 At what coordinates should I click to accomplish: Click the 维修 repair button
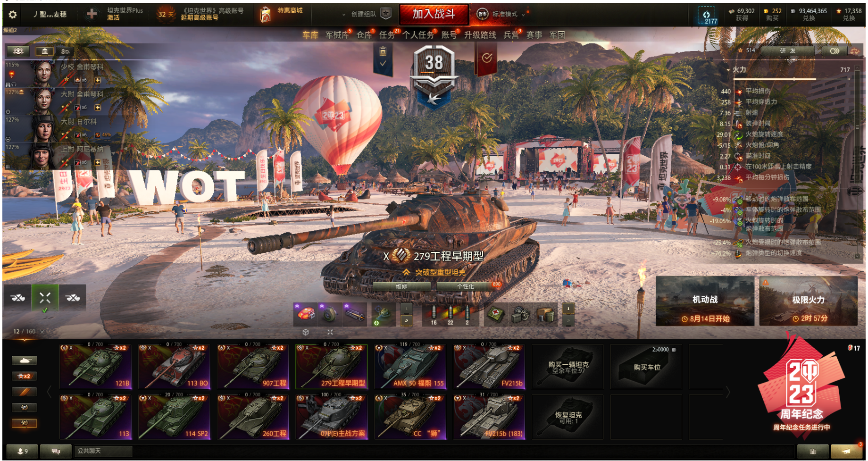coord(401,286)
